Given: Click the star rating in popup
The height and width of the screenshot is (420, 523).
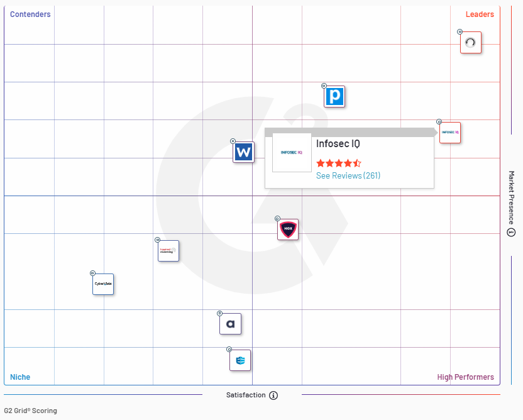Looking at the screenshot, I should point(338,163).
